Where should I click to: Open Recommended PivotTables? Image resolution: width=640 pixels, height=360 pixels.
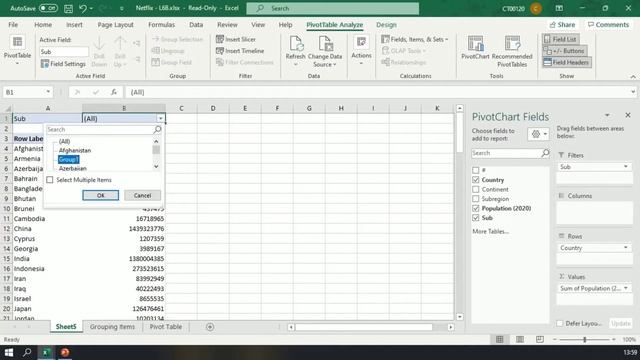tap(512, 51)
